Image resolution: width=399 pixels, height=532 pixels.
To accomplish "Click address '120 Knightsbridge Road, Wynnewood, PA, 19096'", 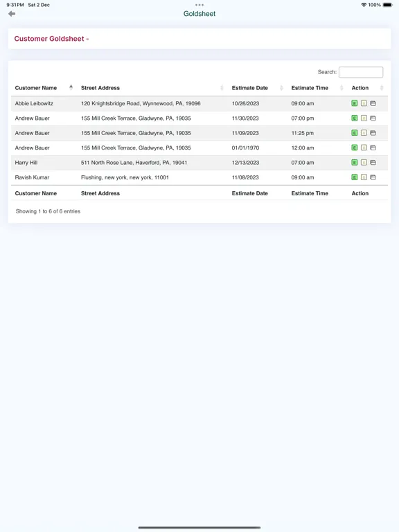I will click(x=141, y=103).
